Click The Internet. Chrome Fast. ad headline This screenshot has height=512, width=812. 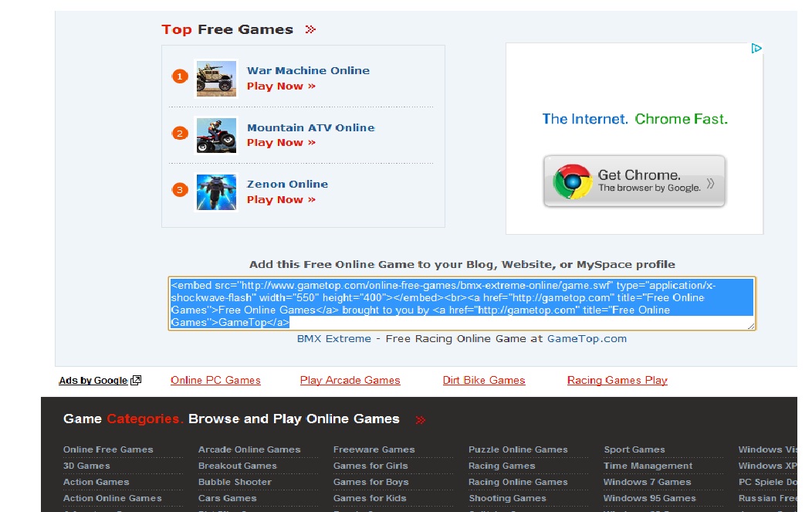point(635,119)
